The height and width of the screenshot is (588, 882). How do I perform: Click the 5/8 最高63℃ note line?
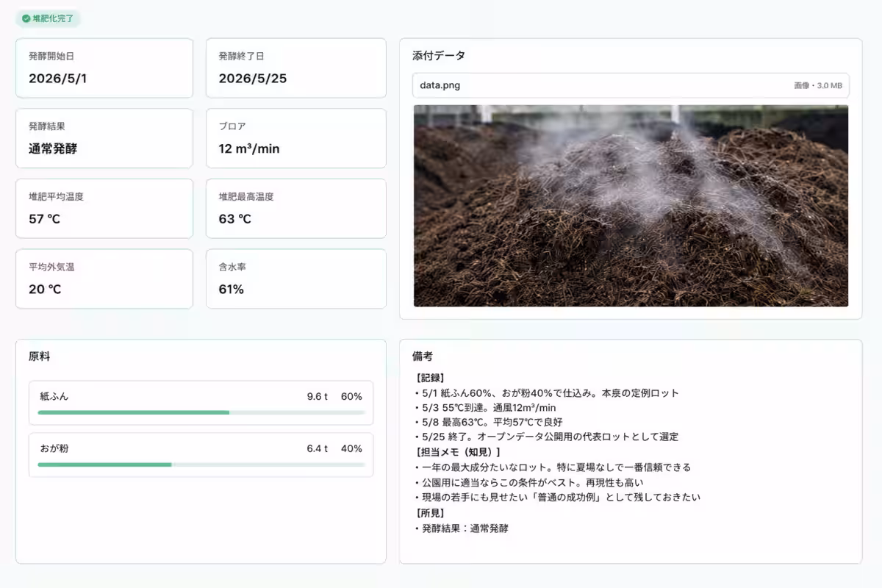pyautogui.click(x=490, y=422)
